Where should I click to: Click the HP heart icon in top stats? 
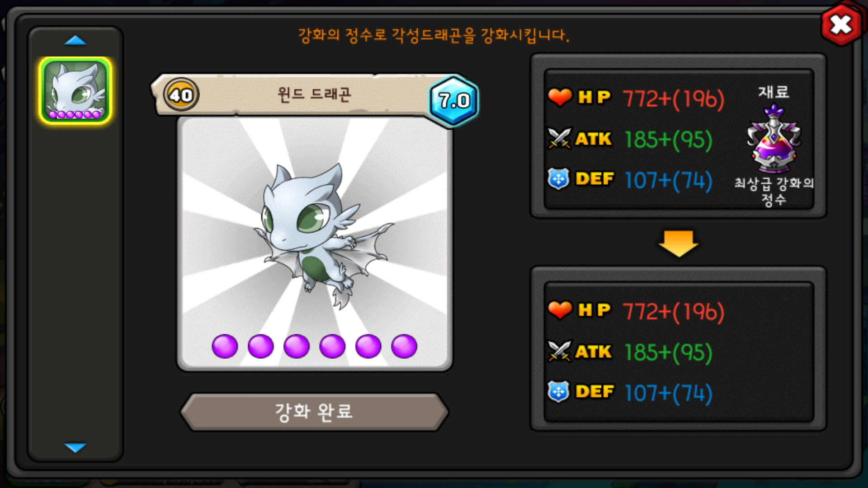(560, 97)
